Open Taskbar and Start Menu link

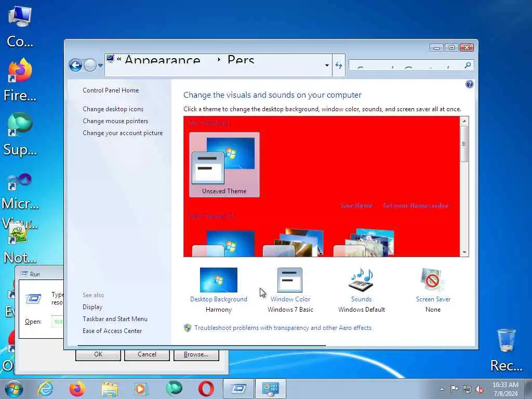pos(115,319)
